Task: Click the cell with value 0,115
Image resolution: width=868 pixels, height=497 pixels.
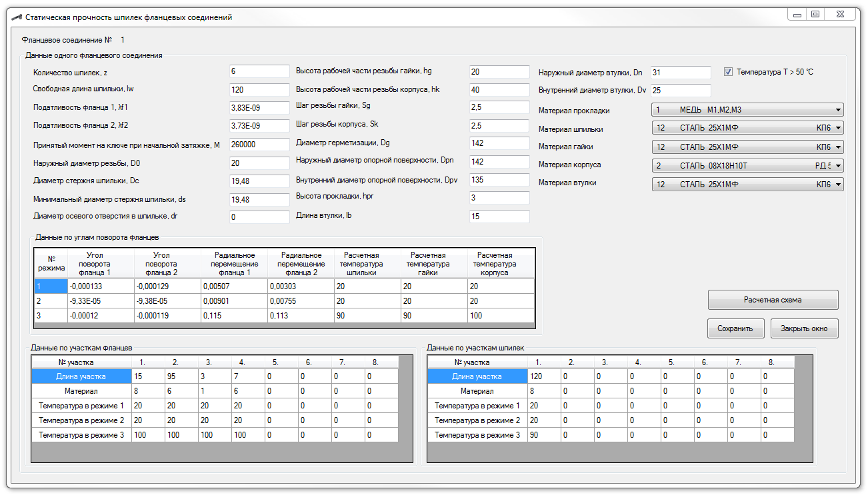Action: coord(234,316)
